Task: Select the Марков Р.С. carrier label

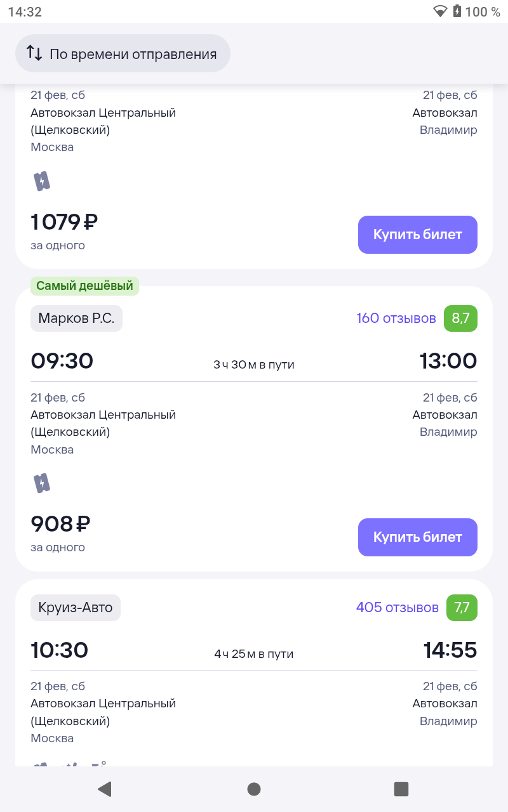Action: [x=76, y=318]
